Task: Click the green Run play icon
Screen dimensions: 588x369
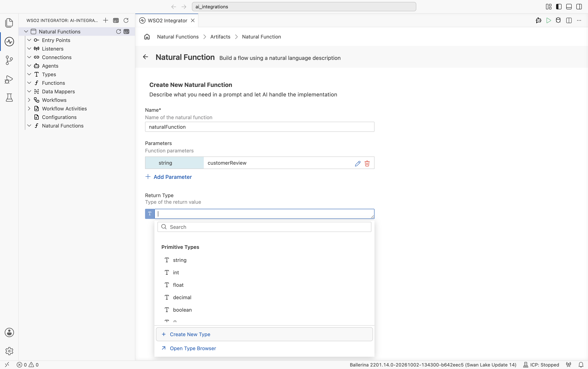Action: [x=549, y=20]
